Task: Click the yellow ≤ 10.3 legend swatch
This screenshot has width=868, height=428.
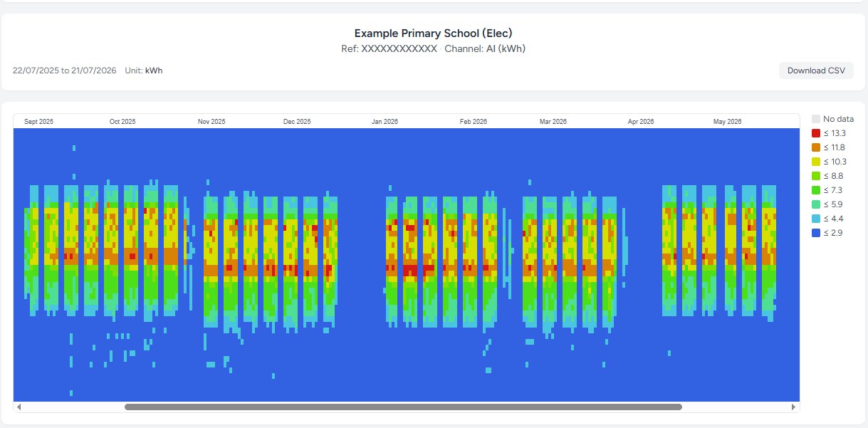Action: 816,162
